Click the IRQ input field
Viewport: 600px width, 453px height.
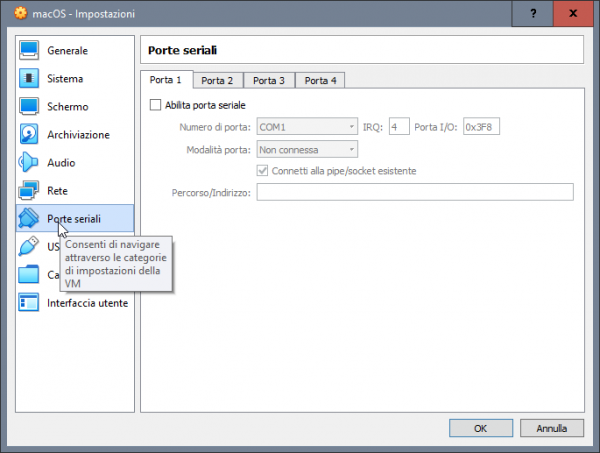pyautogui.click(x=399, y=127)
